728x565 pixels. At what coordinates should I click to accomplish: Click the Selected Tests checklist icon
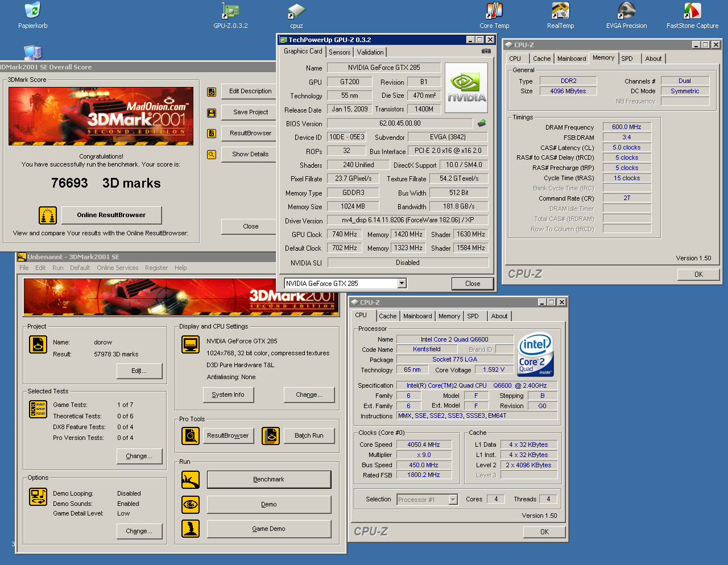tap(38, 409)
